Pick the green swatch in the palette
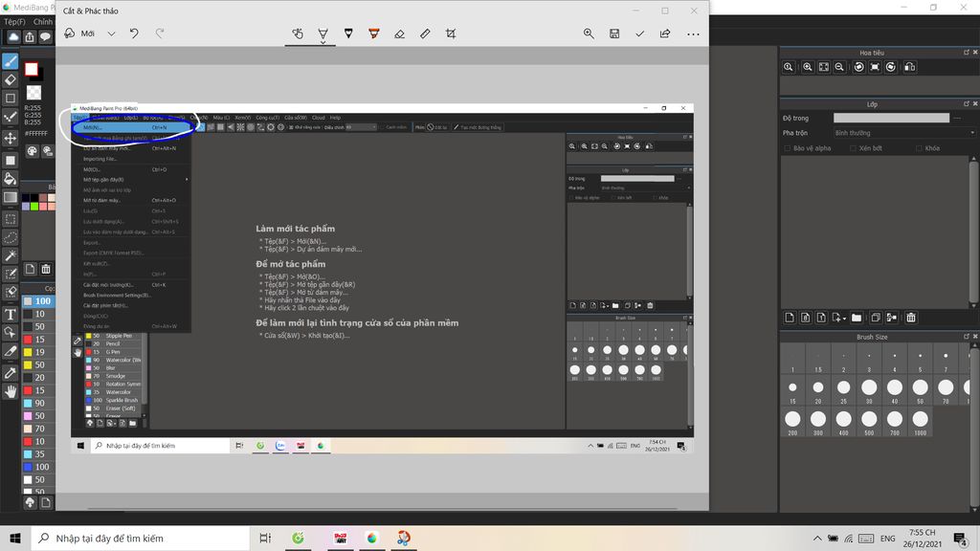 [34, 207]
